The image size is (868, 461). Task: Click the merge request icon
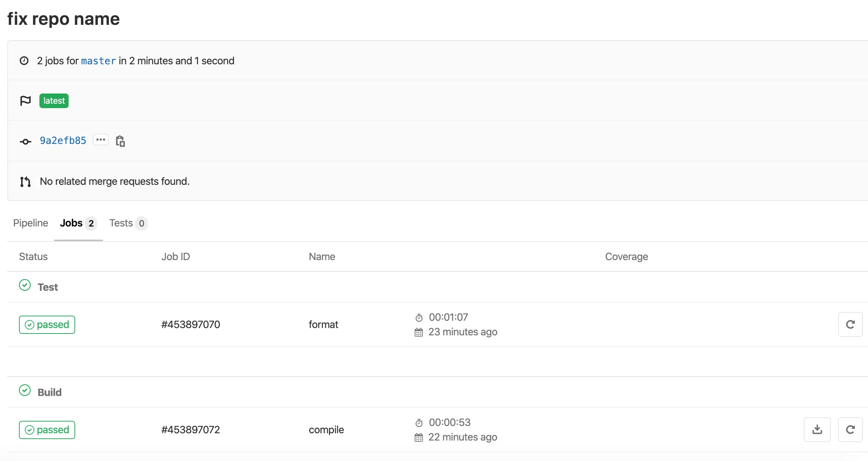[x=25, y=182]
